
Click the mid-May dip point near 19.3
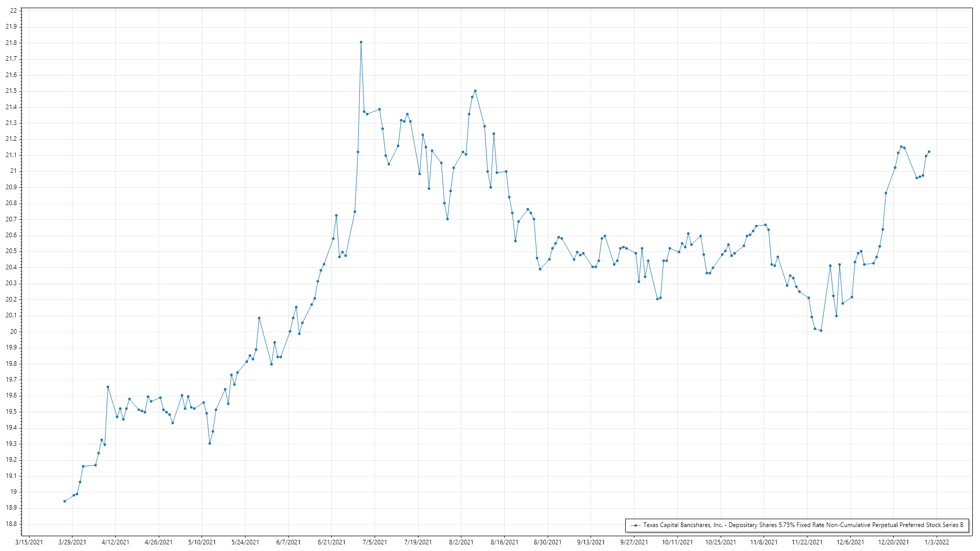[x=210, y=443]
